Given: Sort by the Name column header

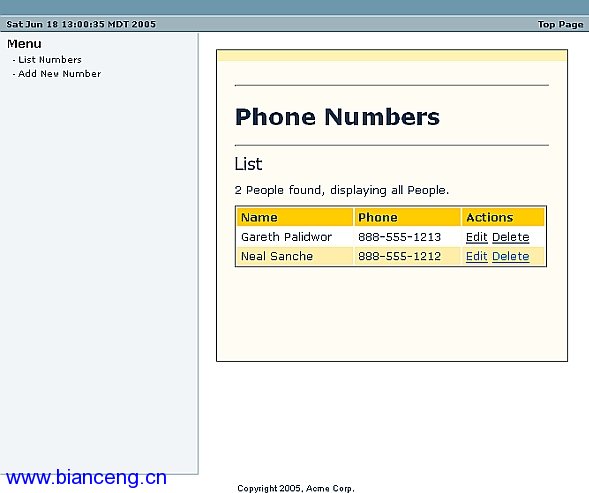Looking at the screenshot, I should point(259,217).
